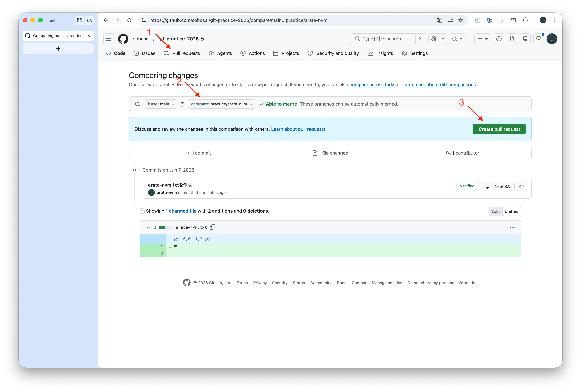Go back using the browser back arrow
Screen dimensions: 581x392
click(106, 20)
